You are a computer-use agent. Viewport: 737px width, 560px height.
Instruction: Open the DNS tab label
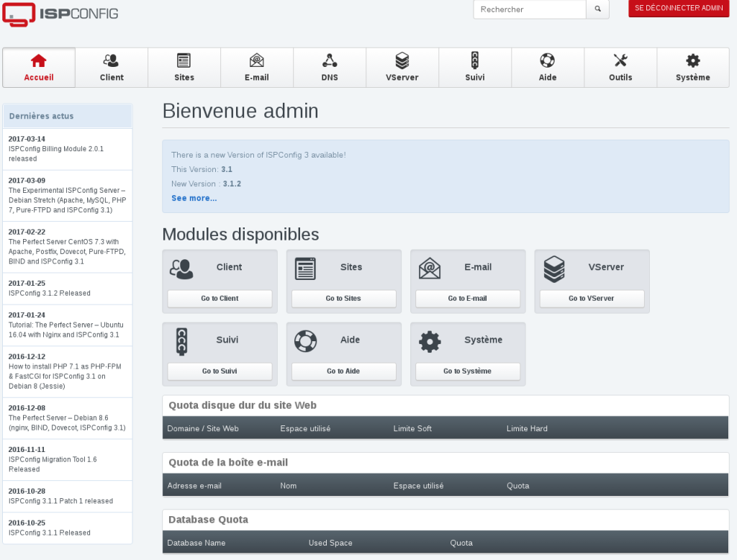click(x=330, y=78)
